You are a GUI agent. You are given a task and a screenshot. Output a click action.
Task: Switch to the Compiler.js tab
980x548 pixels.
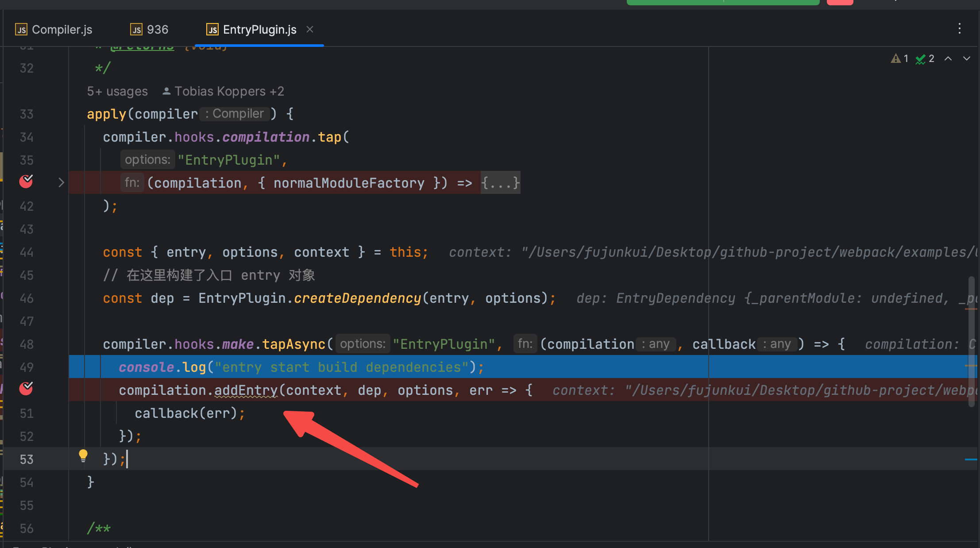coord(62,30)
